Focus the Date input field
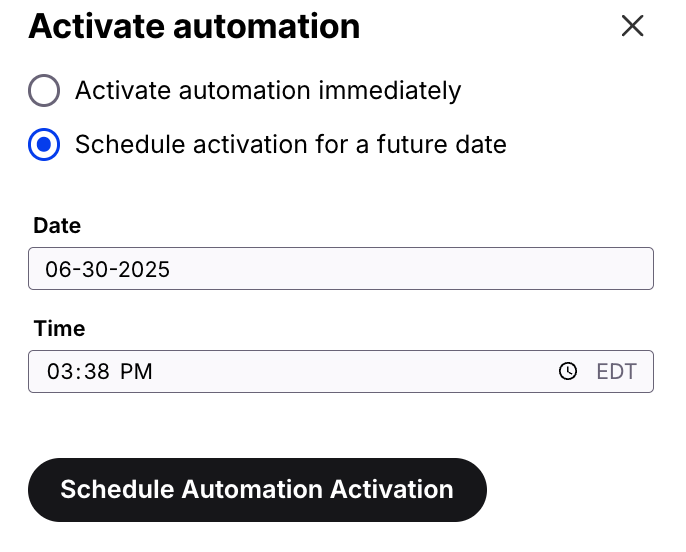The width and height of the screenshot is (686, 552). 340,269
